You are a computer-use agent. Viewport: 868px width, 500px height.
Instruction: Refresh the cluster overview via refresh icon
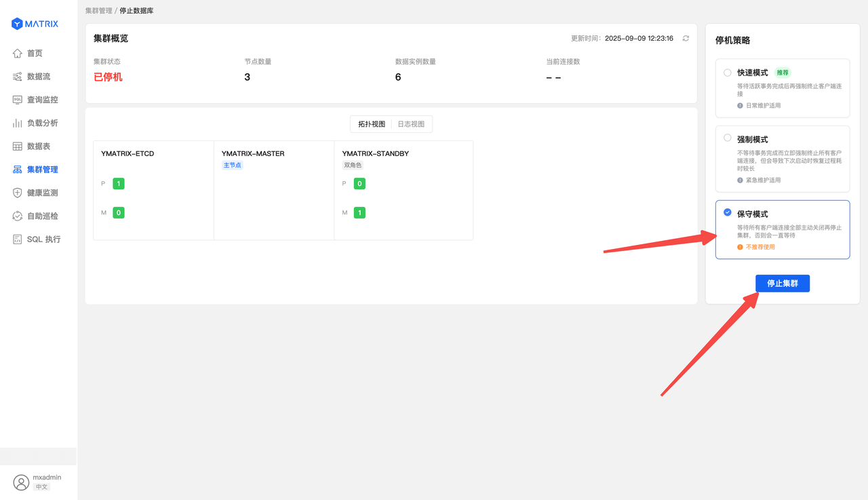(686, 39)
